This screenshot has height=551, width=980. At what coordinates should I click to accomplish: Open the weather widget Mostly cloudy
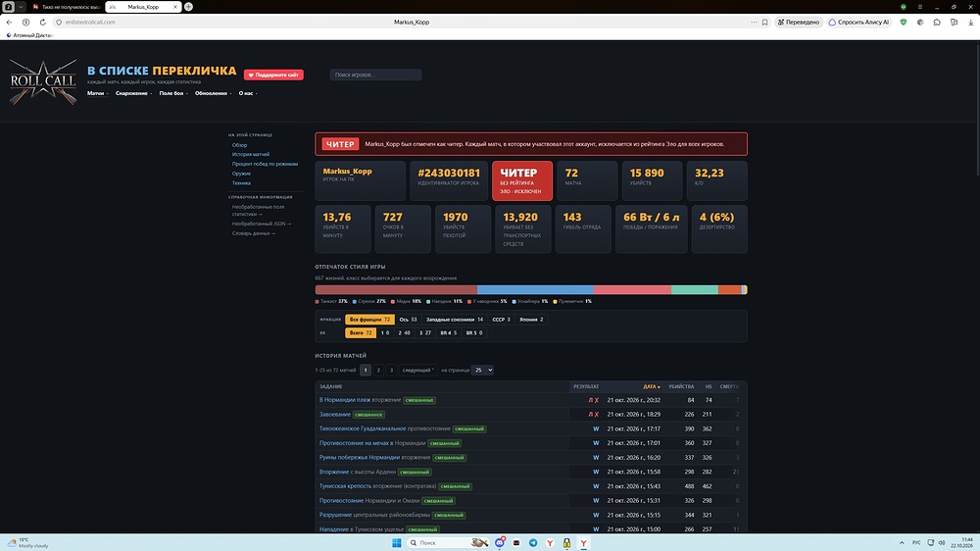(28, 542)
